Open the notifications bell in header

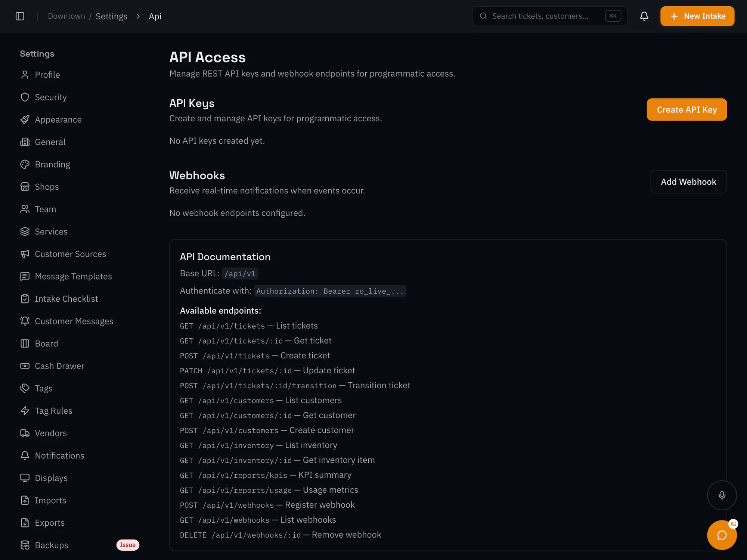pyautogui.click(x=644, y=16)
